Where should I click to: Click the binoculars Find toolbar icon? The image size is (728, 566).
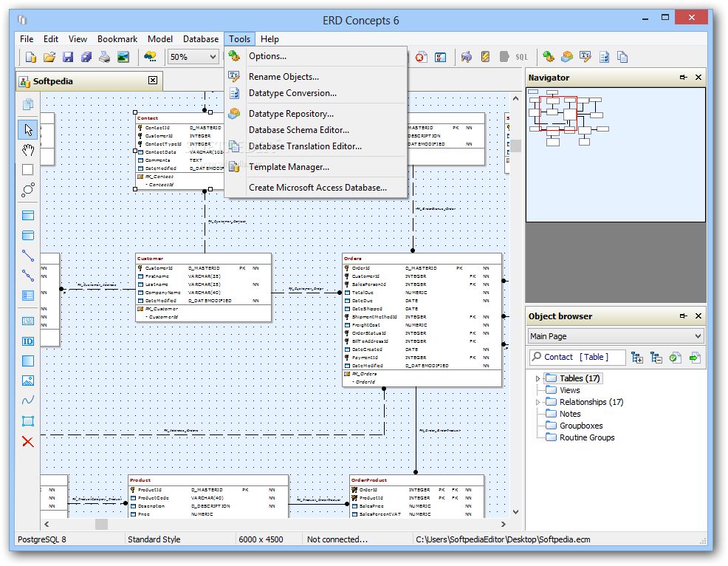tap(150, 57)
